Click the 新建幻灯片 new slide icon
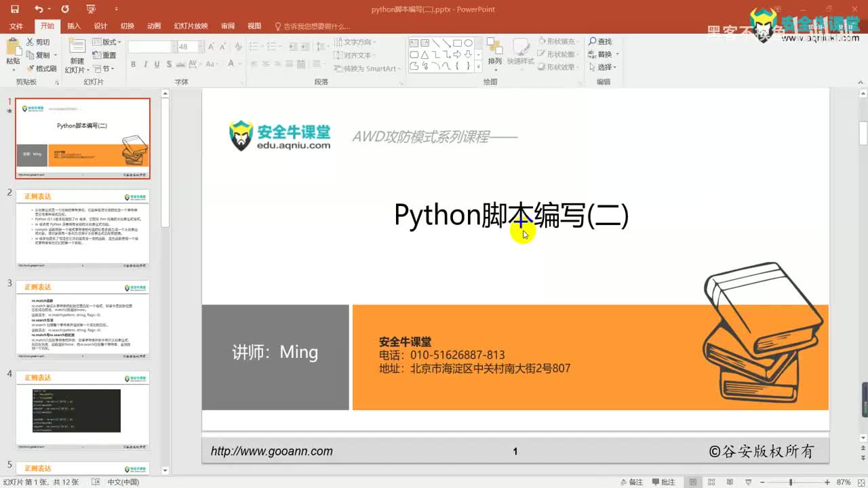 pyautogui.click(x=77, y=46)
